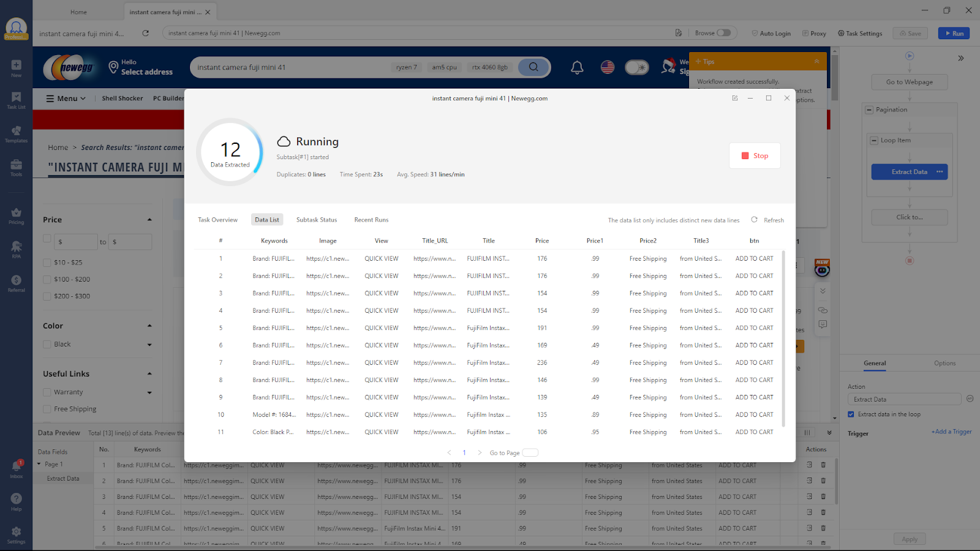Screen dimensions: 980x551
Task: Click the notification bell on the Newegg page
Action: click(x=576, y=67)
